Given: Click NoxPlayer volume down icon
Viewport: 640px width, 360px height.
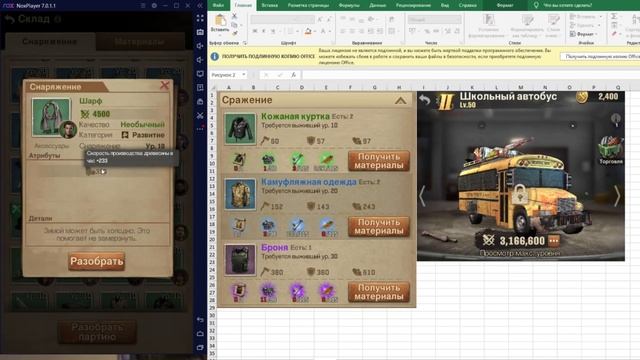Looking at the screenshot, I should (200, 60).
